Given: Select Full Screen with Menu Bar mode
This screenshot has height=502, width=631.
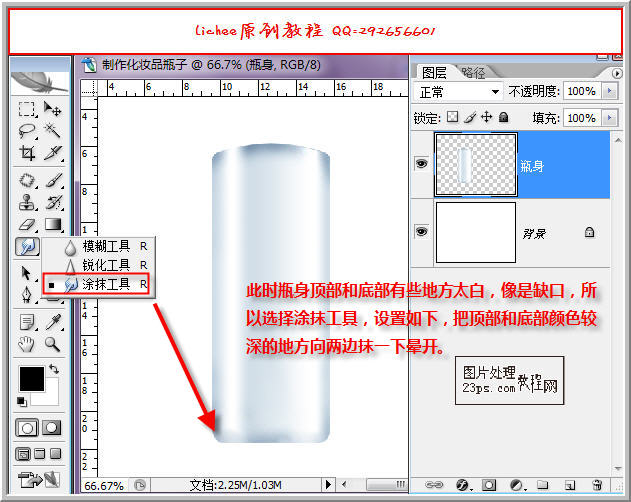Looking at the screenshot, I should (x=39, y=454).
